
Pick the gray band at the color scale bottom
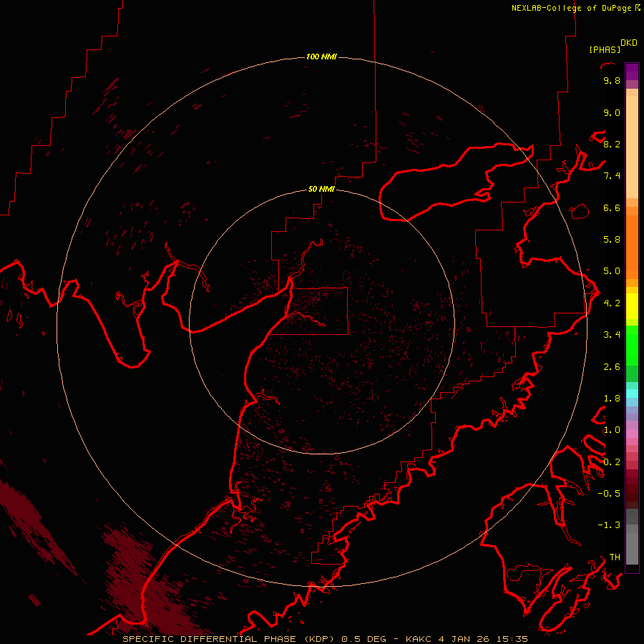coord(632,548)
